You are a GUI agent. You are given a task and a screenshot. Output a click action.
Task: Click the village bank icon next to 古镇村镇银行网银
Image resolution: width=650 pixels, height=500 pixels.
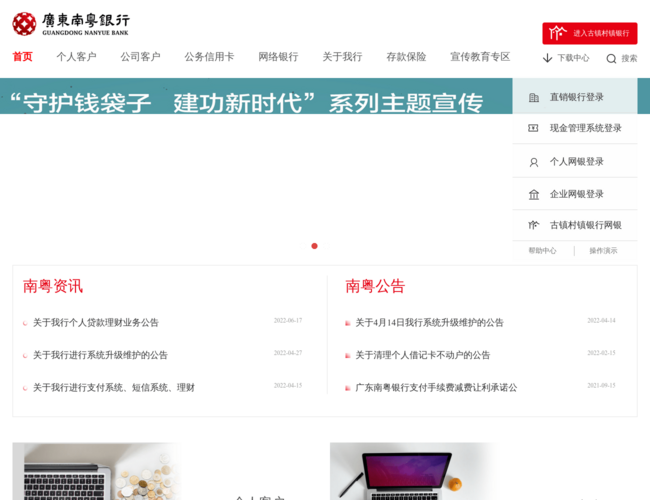(533, 225)
